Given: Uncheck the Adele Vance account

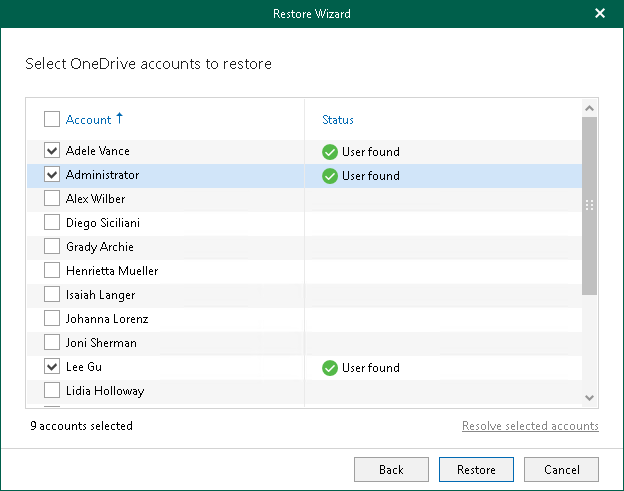Looking at the screenshot, I should click(x=52, y=151).
